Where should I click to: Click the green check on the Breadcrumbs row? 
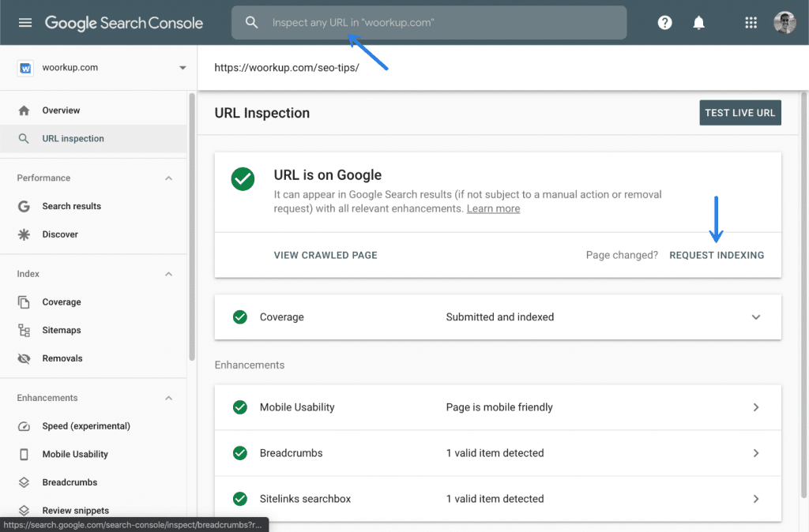tap(240, 453)
